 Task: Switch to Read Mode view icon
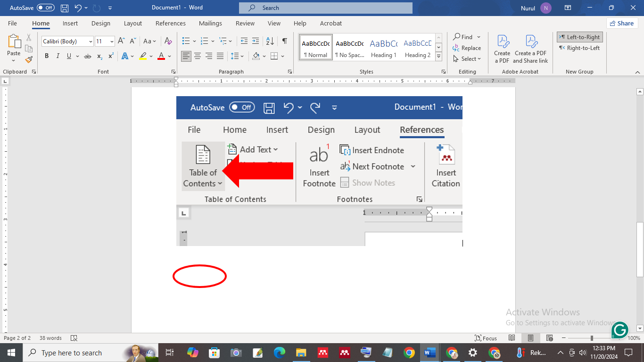(x=512, y=338)
